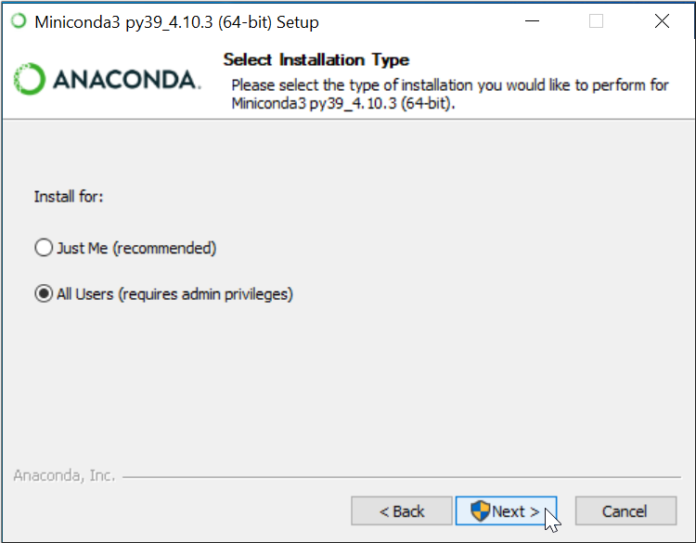Select the All Users radio button
The width and height of the screenshot is (696, 543).
[x=42, y=294]
